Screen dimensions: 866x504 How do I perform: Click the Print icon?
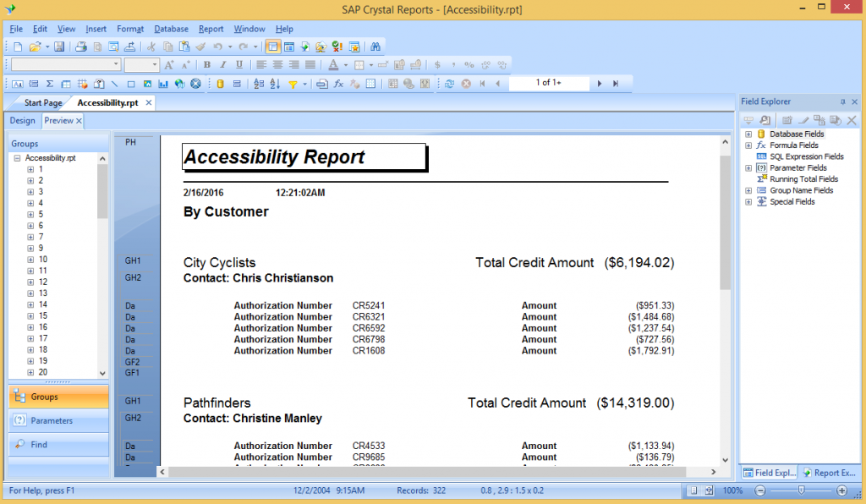(x=81, y=47)
